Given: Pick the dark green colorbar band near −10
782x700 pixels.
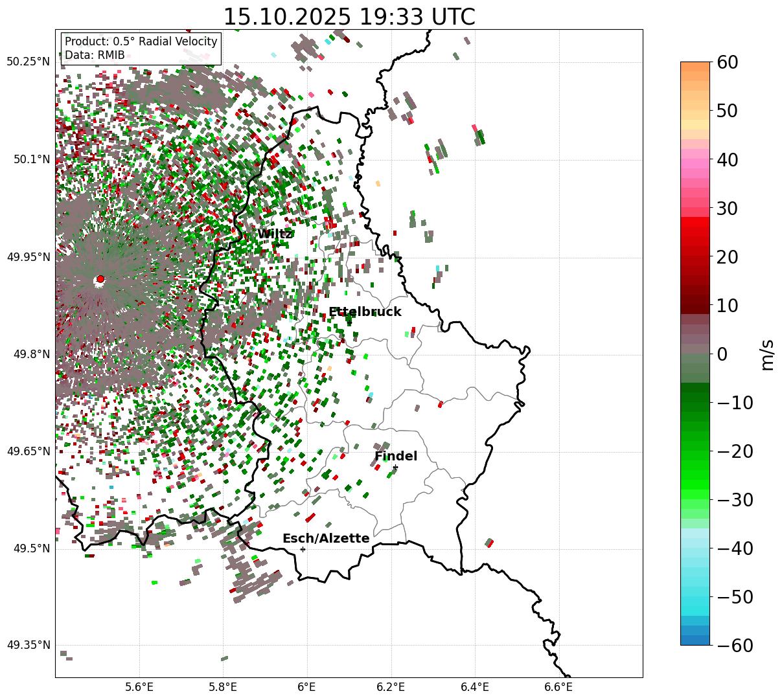Looking at the screenshot, I should point(695,397).
